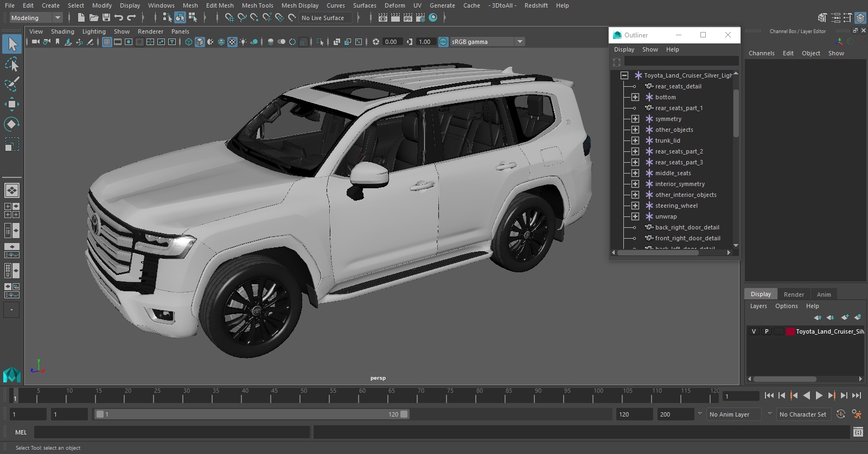Enable snap to grids
Screen dimensions: 868x454
click(x=229, y=18)
